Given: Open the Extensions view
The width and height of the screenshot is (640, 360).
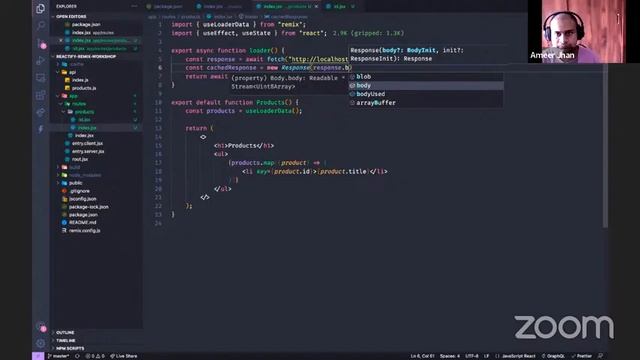Looking at the screenshot, I should pos(40,95).
